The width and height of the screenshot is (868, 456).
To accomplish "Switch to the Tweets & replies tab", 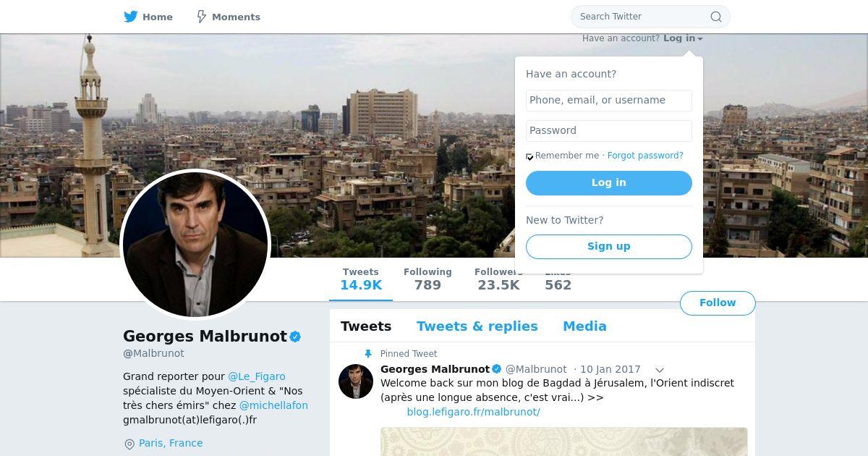I will pos(477,326).
